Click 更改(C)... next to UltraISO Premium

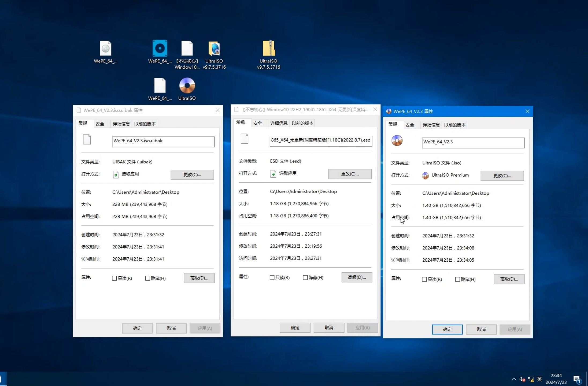click(502, 176)
